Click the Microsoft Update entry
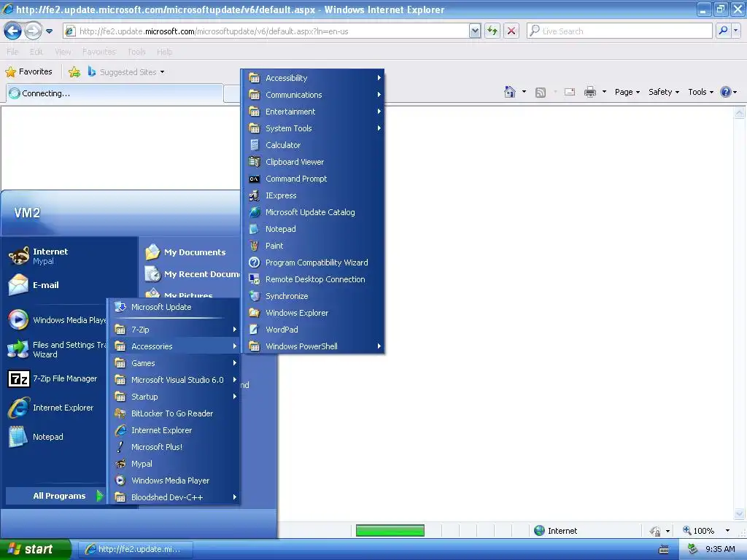Viewport: 747px width, 560px height. (174, 307)
